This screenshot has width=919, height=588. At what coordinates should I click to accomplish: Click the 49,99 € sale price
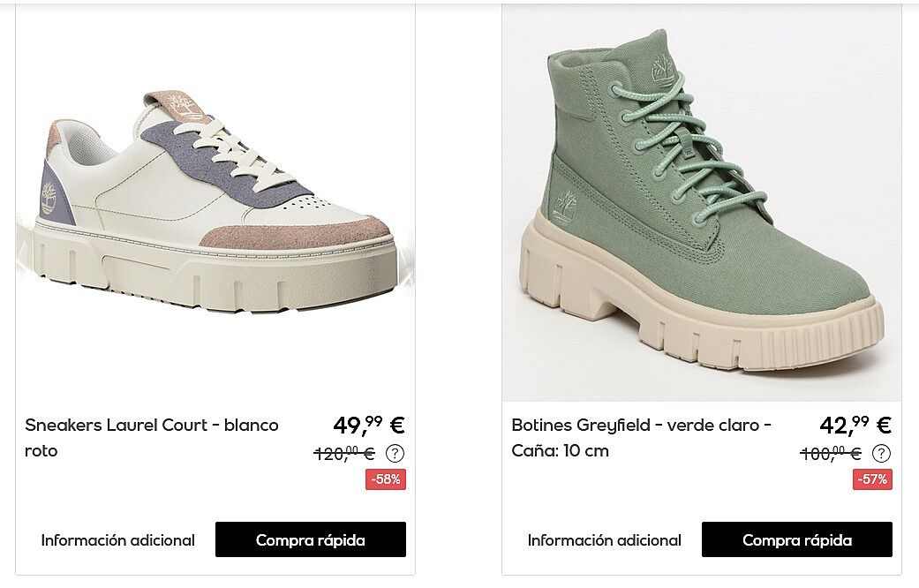click(369, 425)
